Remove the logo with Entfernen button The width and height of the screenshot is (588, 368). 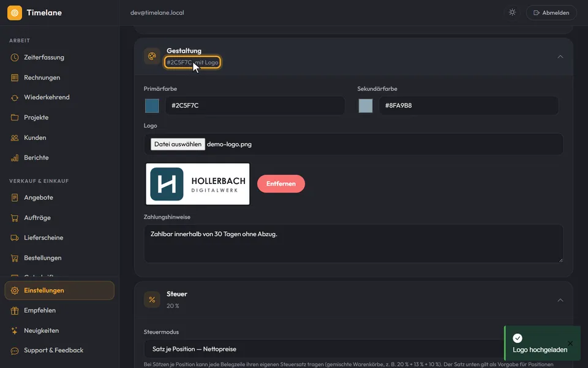(281, 183)
